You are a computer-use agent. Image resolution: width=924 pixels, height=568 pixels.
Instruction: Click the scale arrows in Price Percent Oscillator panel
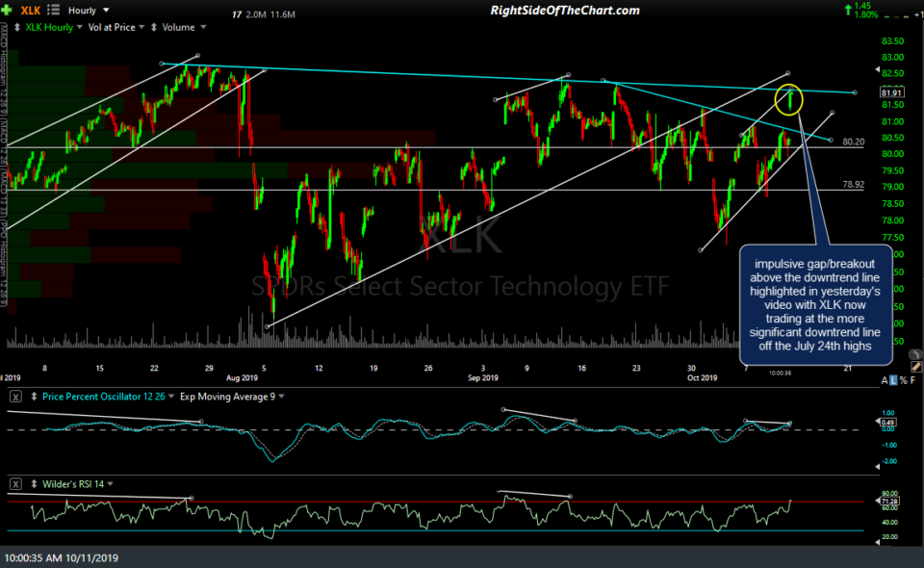(x=33, y=396)
